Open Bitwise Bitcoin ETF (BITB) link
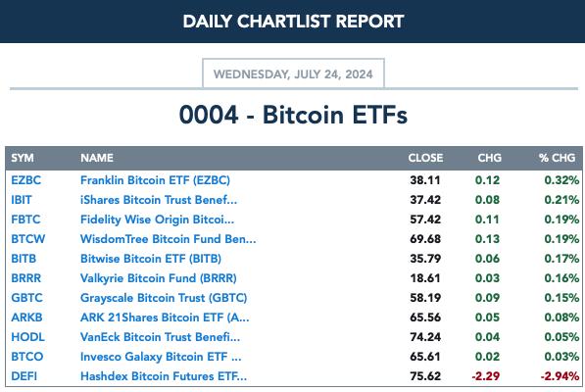This screenshot has width=585, height=392. point(151,259)
